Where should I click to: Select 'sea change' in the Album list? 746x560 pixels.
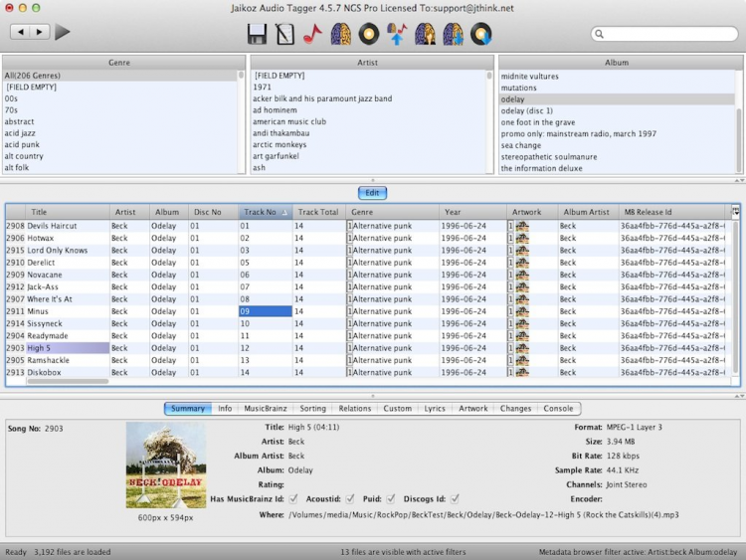coord(521,145)
